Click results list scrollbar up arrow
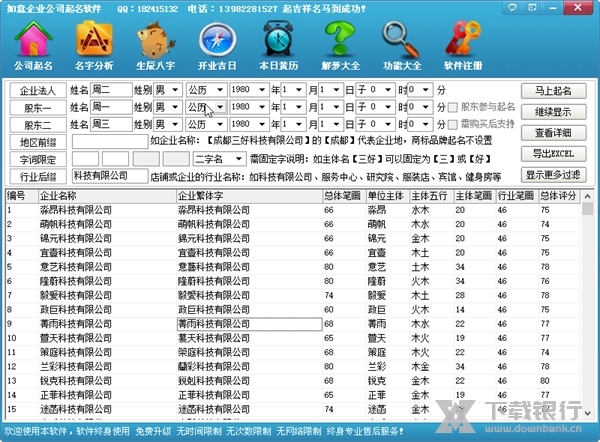Viewport: 600px width, 442px height. 587,196
